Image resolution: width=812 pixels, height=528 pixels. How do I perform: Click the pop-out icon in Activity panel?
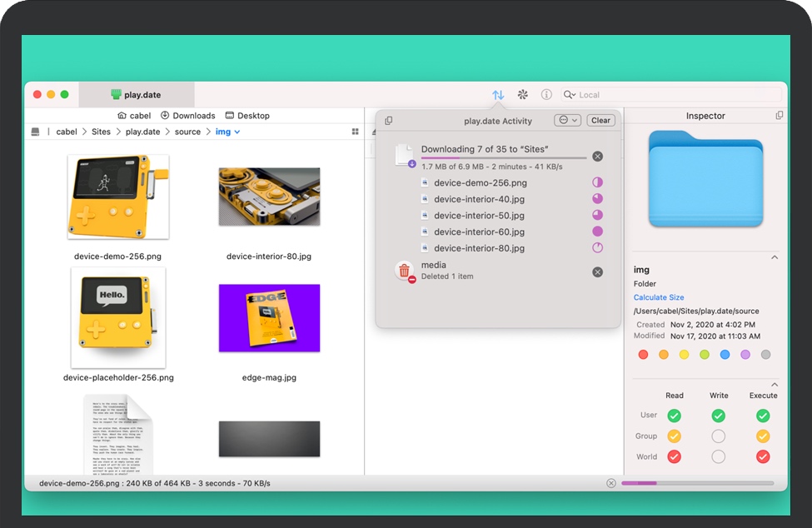click(x=389, y=121)
